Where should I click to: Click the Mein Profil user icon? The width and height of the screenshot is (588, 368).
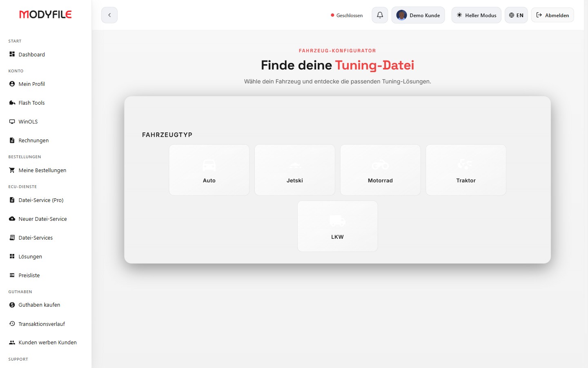coord(12,83)
